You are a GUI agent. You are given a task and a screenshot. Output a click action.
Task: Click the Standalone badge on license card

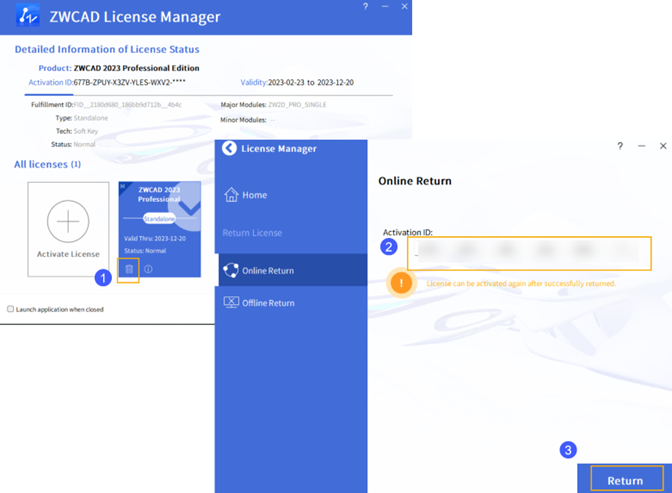pos(159,219)
